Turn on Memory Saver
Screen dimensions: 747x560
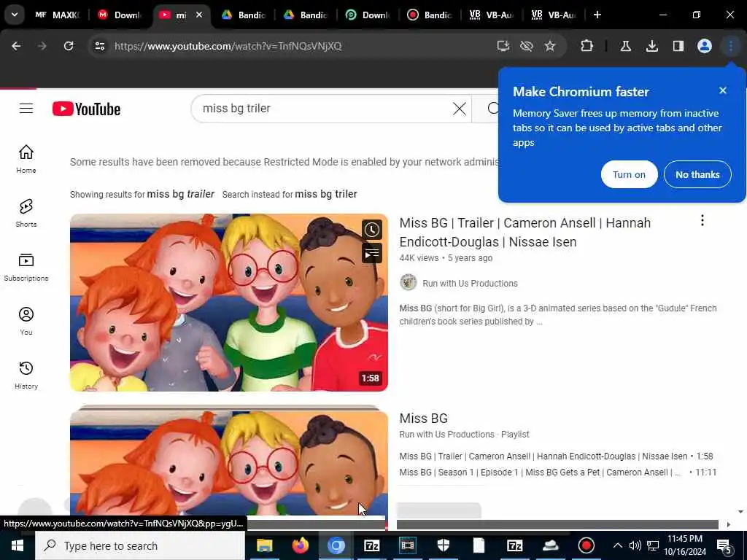tap(629, 174)
